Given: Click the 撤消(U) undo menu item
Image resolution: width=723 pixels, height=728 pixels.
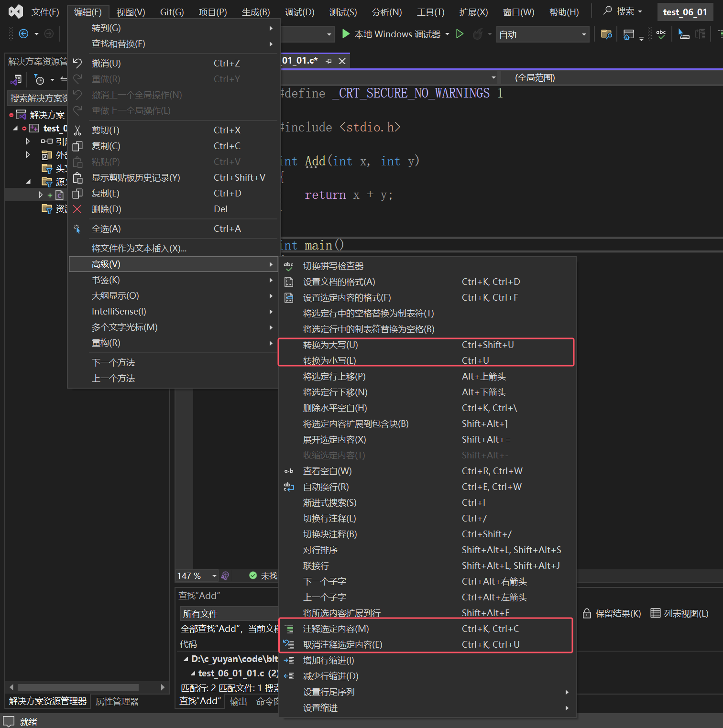Looking at the screenshot, I should pos(173,63).
